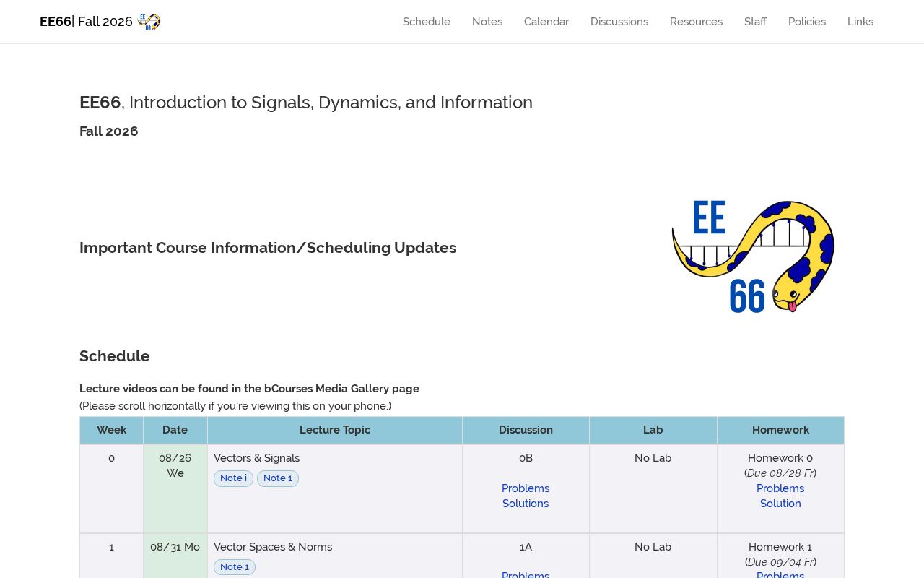Open the Resources nav item
The height and width of the screenshot is (578, 924).
[x=696, y=22]
